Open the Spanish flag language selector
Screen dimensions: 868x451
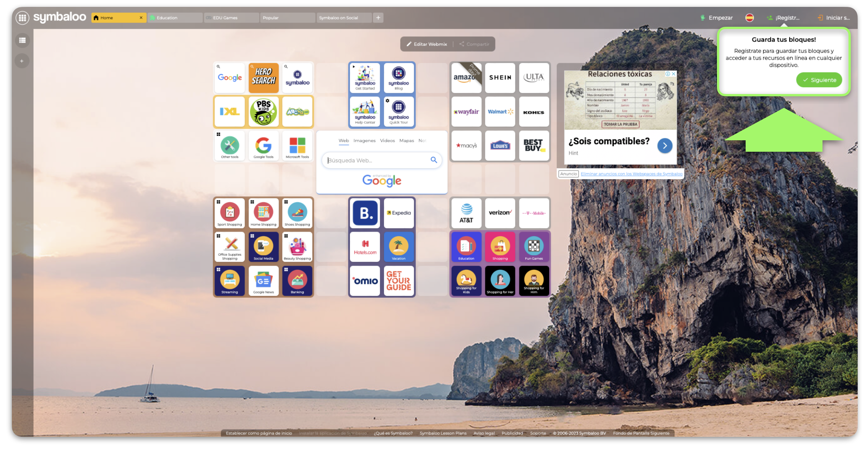point(749,18)
